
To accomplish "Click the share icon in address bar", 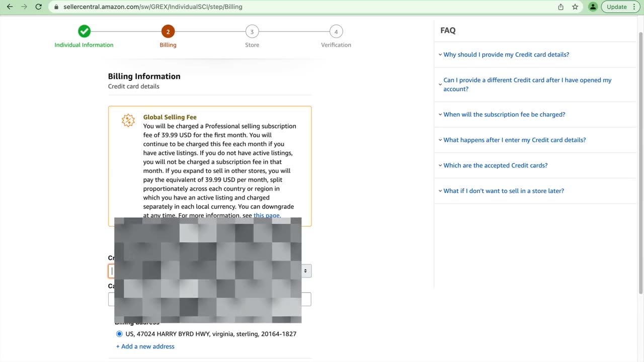I will click(x=560, y=7).
